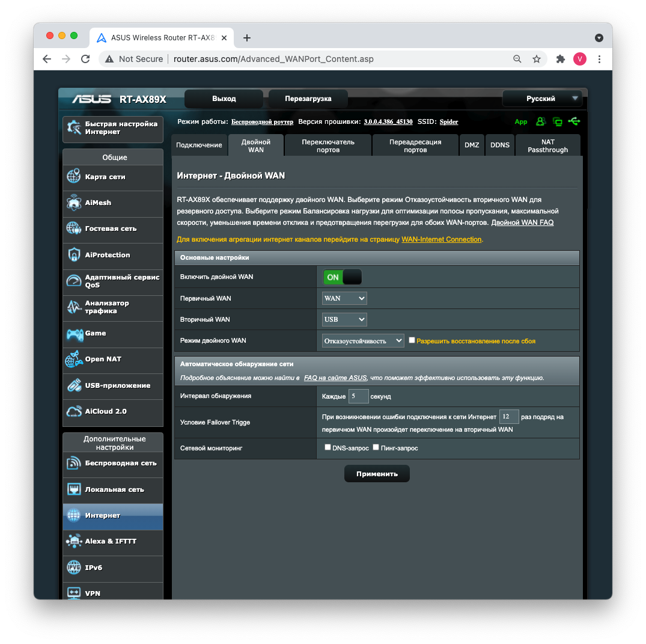
Task: Switch to the Двойной WAN tab
Action: pyautogui.click(x=256, y=146)
